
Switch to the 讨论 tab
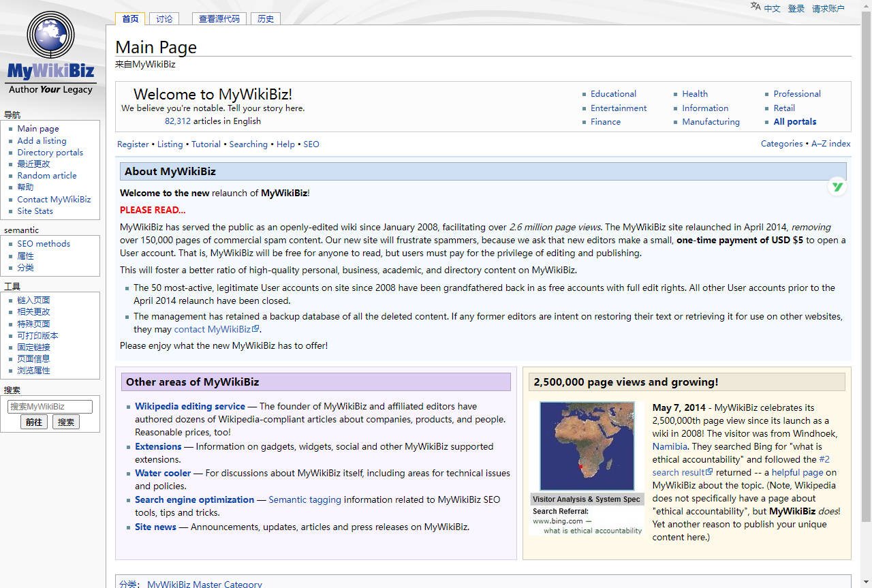(164, 19)
